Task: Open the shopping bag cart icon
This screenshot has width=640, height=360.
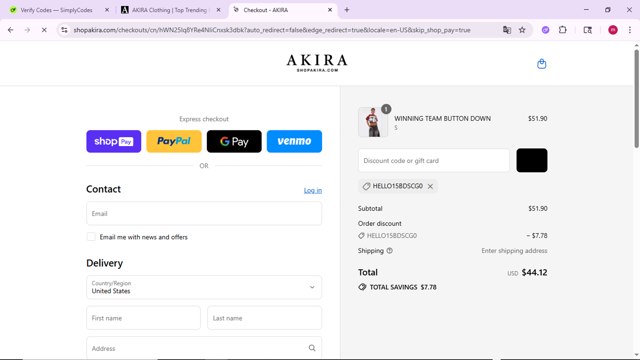Action: click(x=541, y=64)
